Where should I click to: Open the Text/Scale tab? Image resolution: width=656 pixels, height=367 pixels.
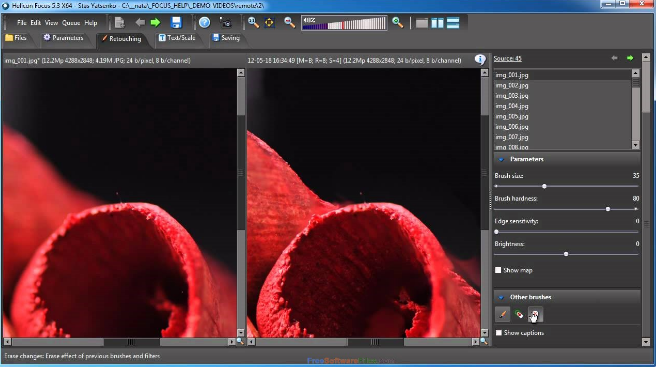[177, 38]
